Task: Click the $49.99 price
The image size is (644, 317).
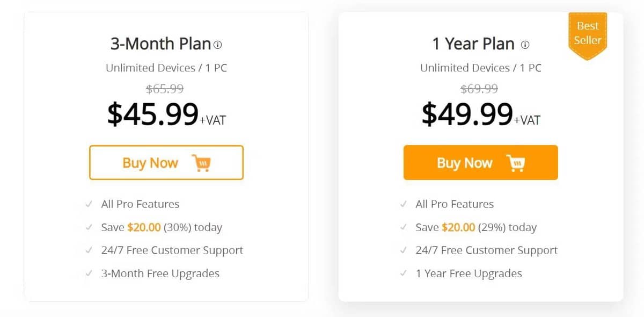Action: (x=467, y=114)
